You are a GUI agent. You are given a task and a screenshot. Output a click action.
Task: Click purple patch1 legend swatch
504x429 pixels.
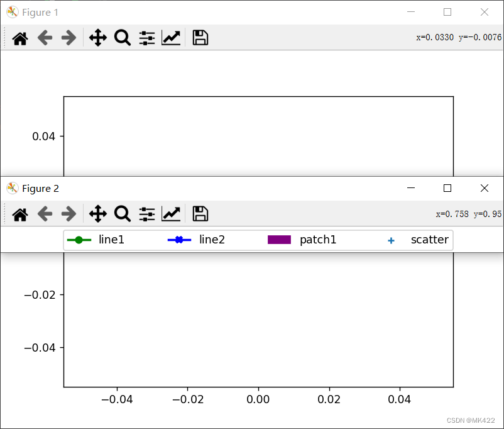(x=279, y=240)
